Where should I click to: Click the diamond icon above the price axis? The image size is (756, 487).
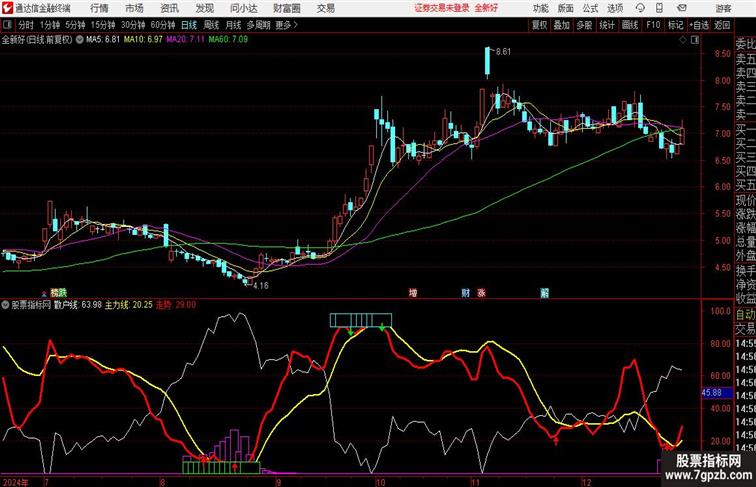coord(683,40)
